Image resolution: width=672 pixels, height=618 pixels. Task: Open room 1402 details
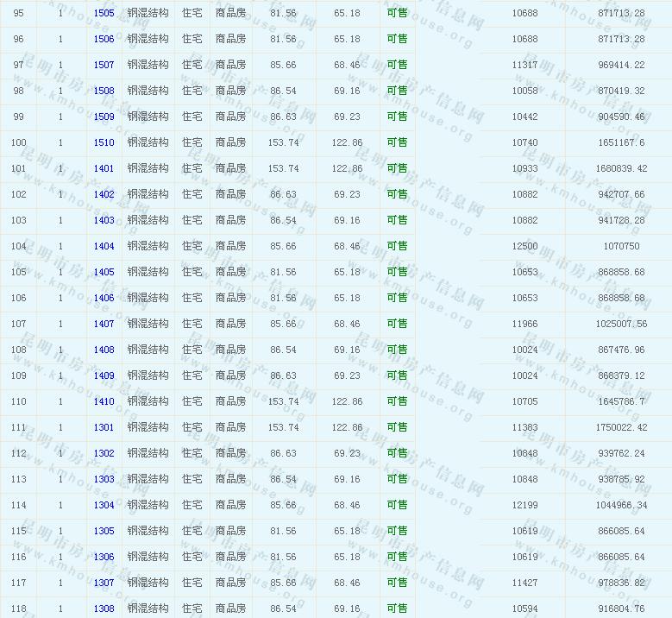[x=104, y=194]
